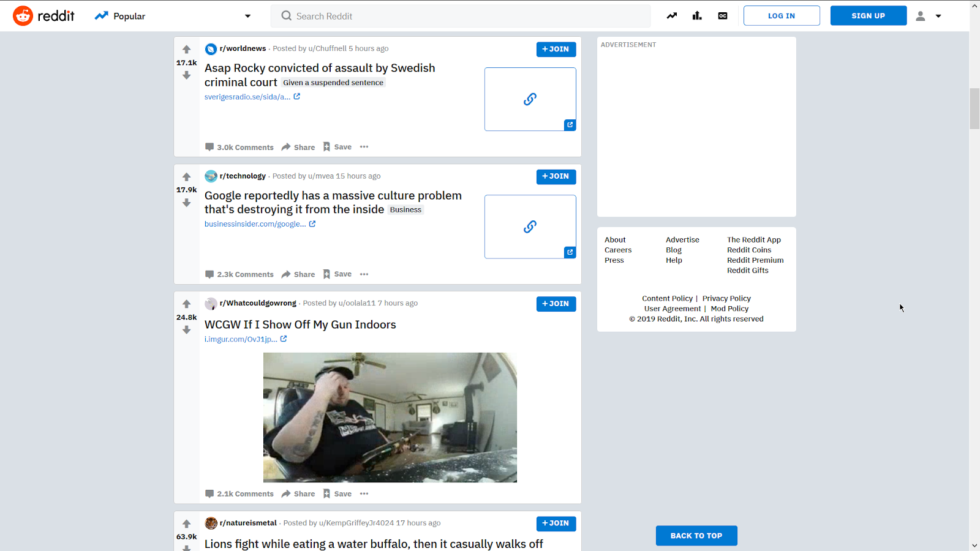980x551 pixels.
Task: Open more options for Asap Rocky post
Action: (364, 147)
